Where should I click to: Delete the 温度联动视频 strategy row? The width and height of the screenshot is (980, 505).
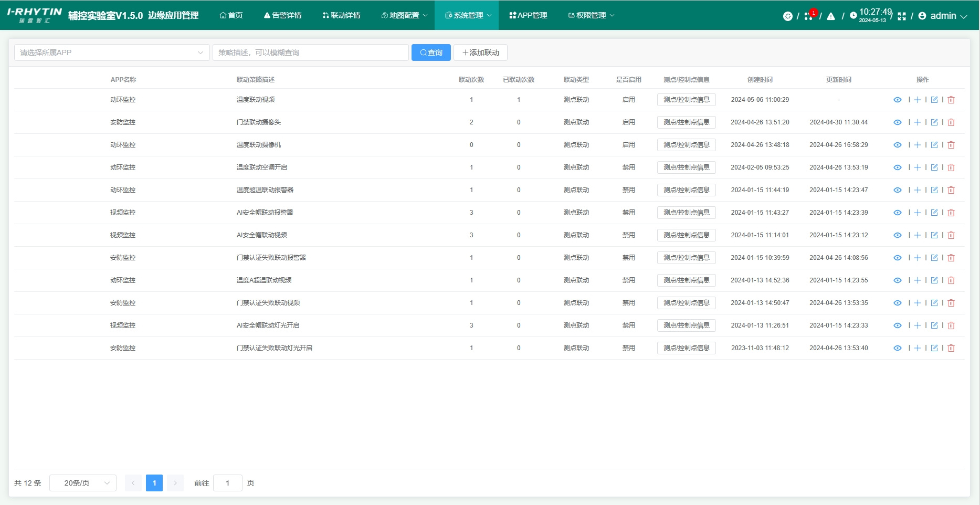click(951, 100)
